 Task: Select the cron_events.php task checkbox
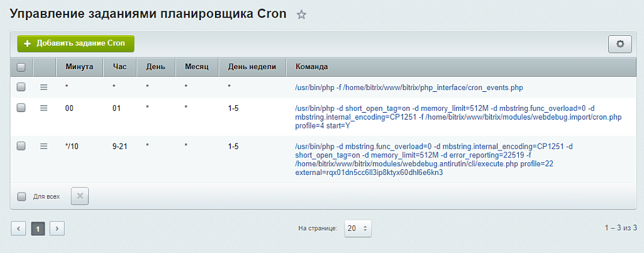coord(21,87)
